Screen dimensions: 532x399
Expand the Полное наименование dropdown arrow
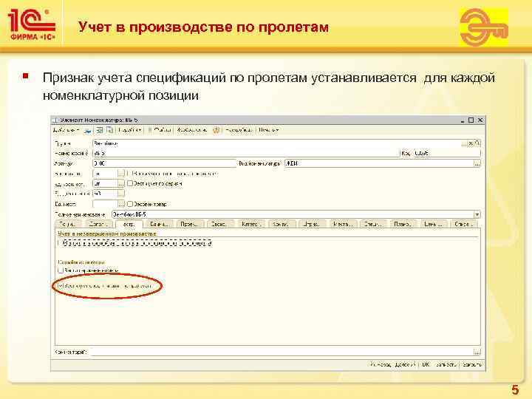(477, 214)
